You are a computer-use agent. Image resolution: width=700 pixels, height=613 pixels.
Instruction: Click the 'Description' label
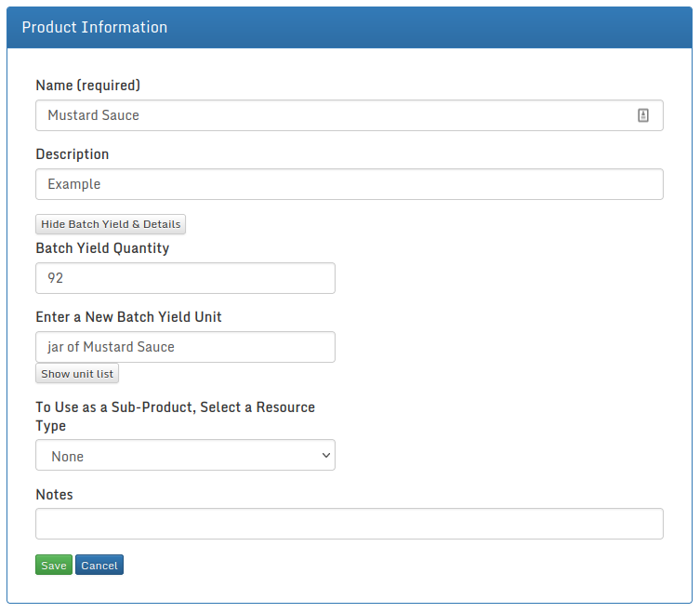(73, 154)
